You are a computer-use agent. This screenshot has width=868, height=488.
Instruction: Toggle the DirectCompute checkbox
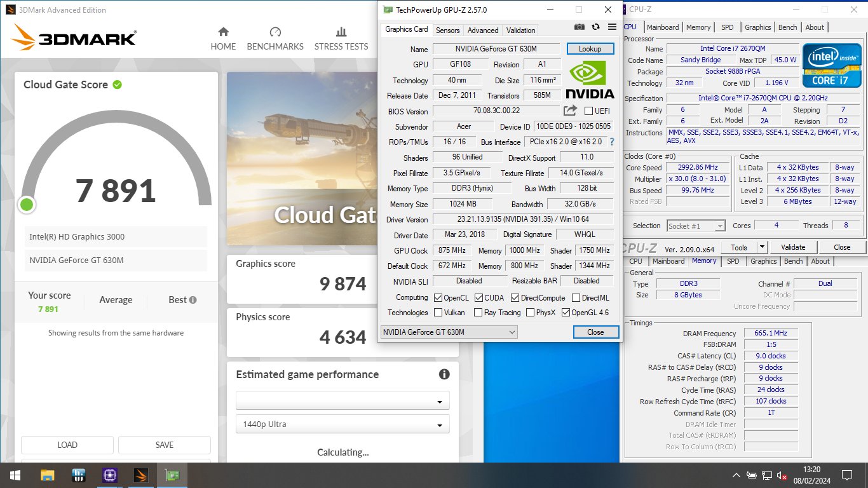[x=515, y=297]
